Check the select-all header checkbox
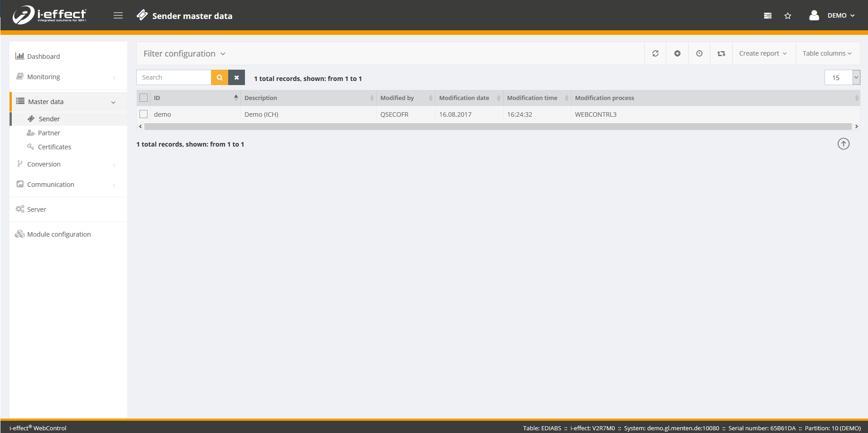Viewport: 868px width, 433px height. (x=144, y=98)
